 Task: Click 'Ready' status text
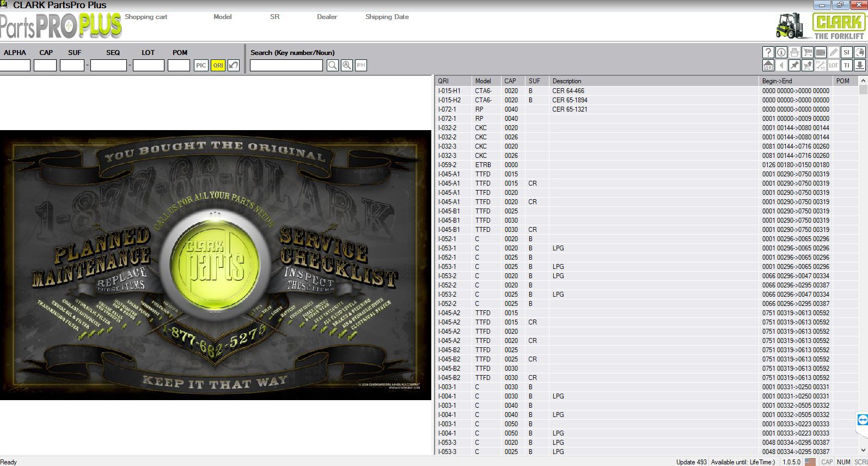[x=9, y=462]
